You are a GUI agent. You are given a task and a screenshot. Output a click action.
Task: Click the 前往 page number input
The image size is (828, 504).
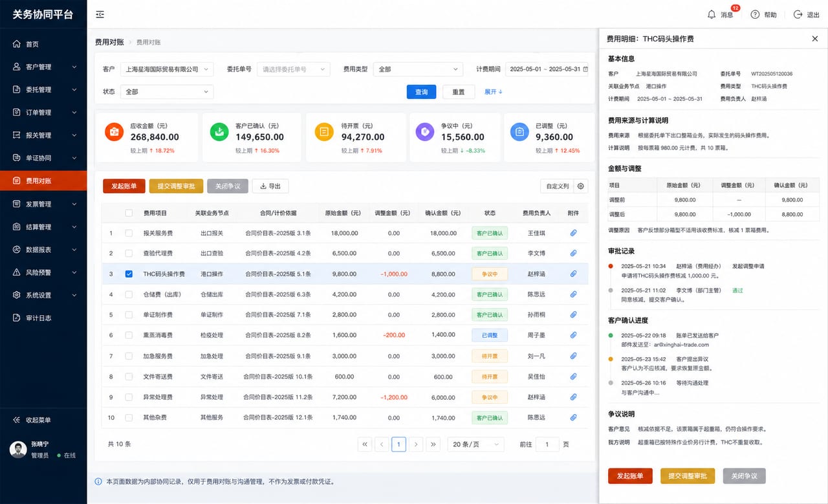(x=547, y=444)
